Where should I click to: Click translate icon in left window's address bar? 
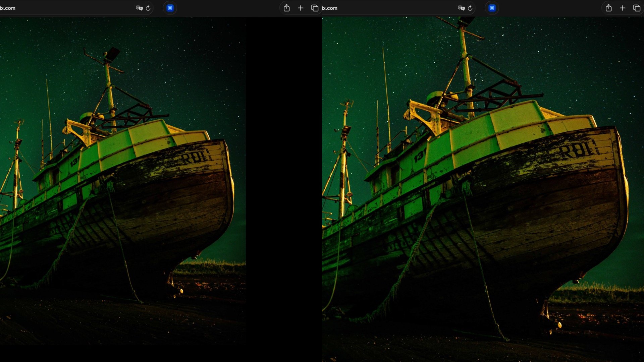coord(139,8)
